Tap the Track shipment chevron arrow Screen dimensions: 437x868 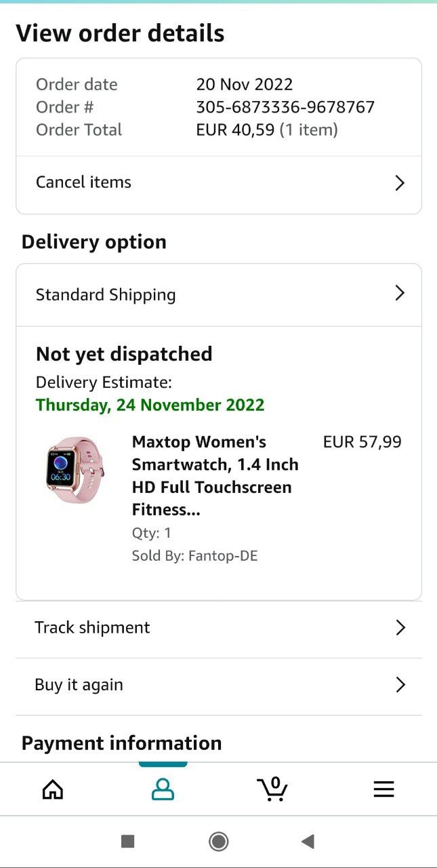pyautogui.click(x=400, y=628)
